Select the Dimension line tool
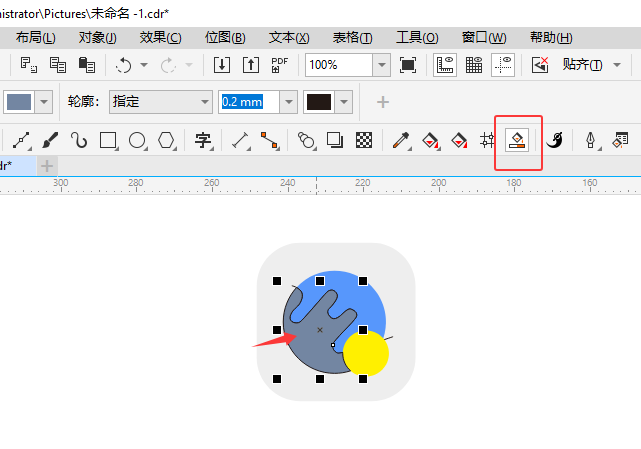This screenshot has width=641, height=449. click(x=240, y=140)
